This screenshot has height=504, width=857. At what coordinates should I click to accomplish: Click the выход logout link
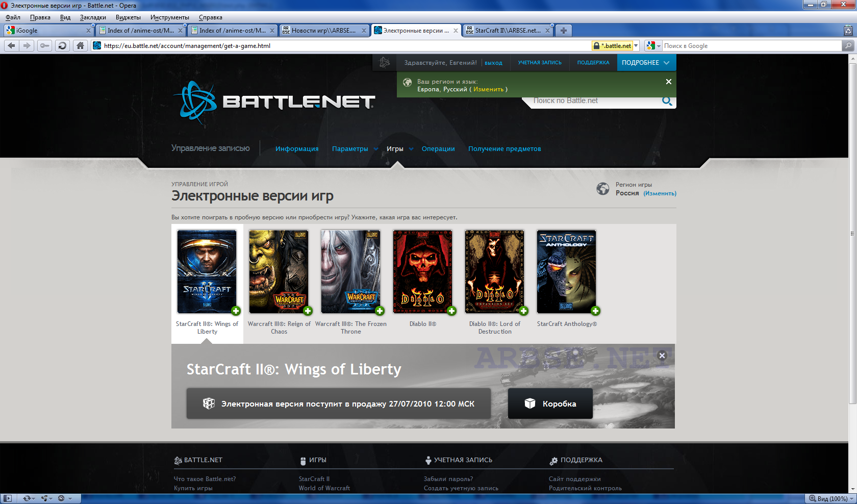(493, 63)
